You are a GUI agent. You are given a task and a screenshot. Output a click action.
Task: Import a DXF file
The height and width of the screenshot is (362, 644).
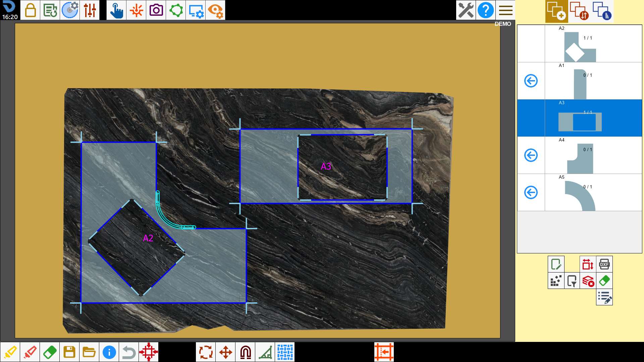(x=604, y=264)
